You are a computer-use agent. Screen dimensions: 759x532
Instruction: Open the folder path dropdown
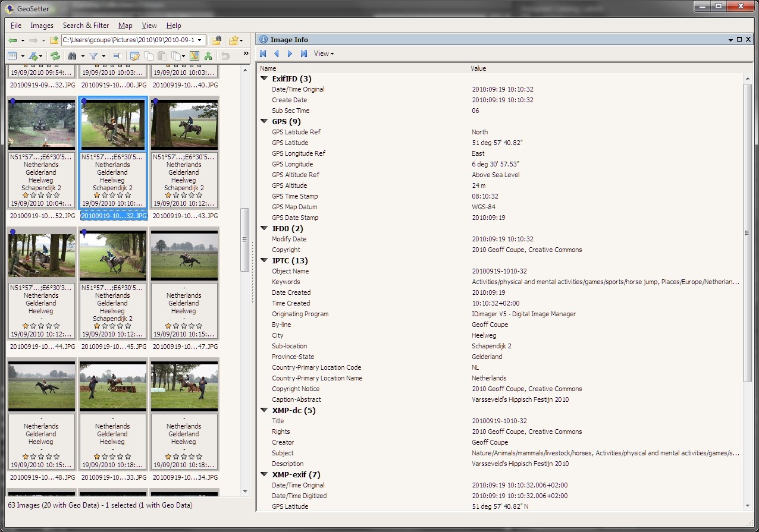pyautogui.click(x=200, y=40)
